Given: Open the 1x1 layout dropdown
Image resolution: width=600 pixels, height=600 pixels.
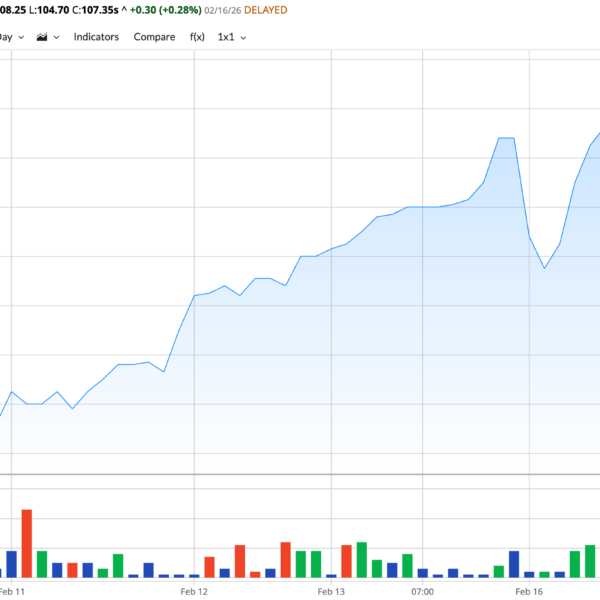Looking at the screenshot, I should [x=232, y=37].
